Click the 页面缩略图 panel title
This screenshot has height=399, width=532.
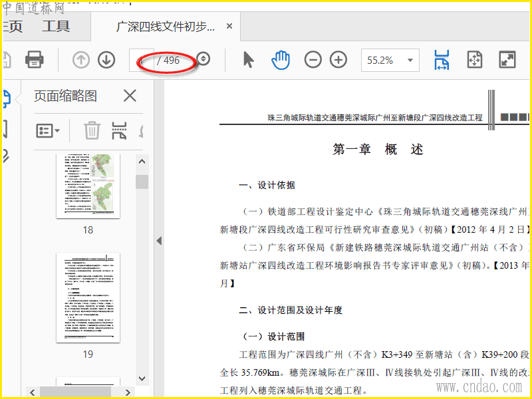[65, 96]
